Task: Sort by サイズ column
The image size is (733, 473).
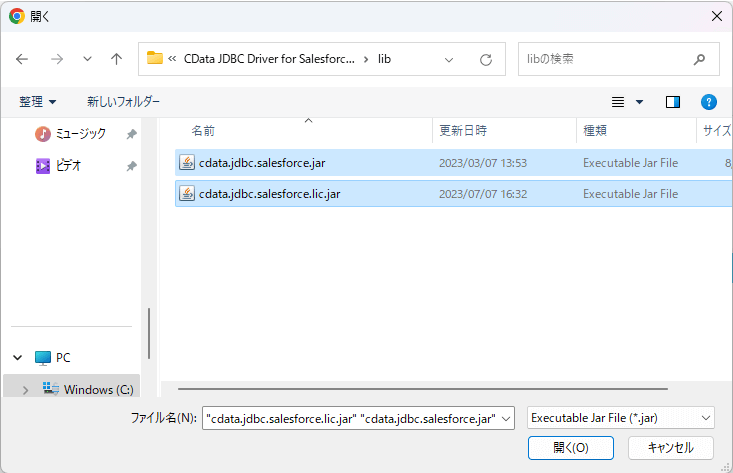Action: point(717,130)
